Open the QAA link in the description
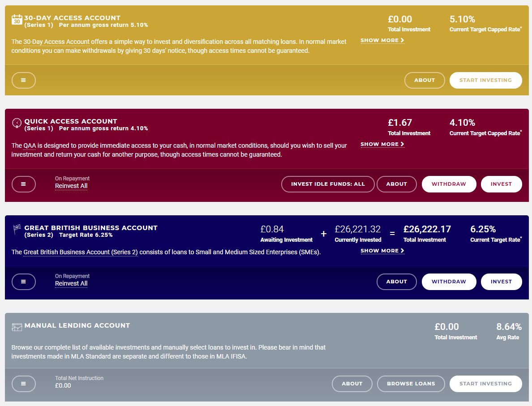 tap(30, 145)
